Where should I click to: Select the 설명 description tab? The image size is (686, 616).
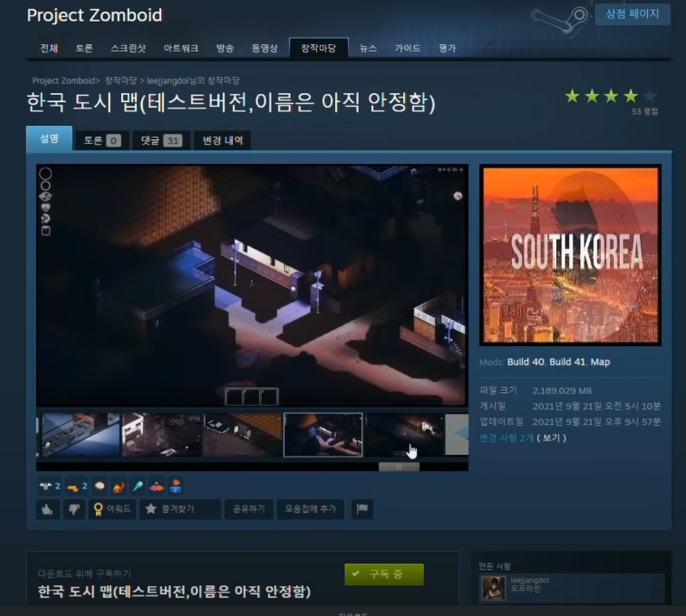point(49,138)
